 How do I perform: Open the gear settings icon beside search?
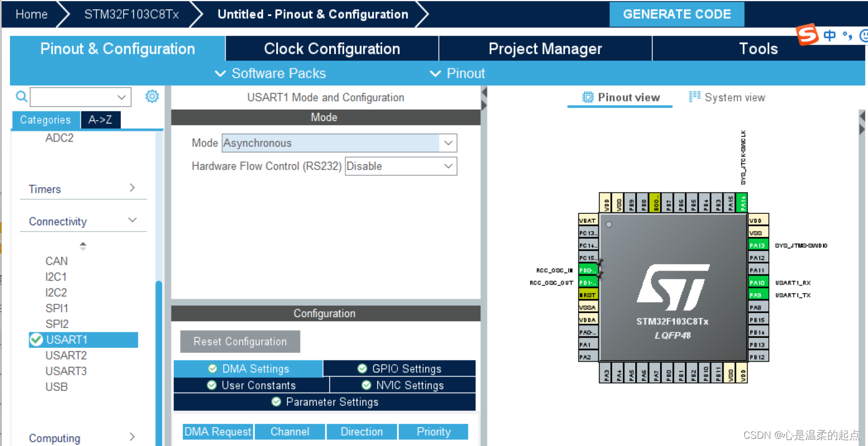(x=152, y=96)
